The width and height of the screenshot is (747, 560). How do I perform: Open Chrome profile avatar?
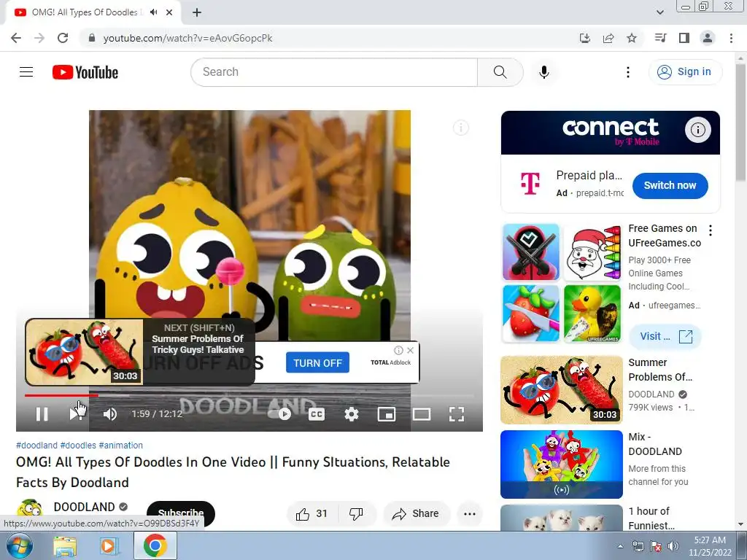(708, 38)
